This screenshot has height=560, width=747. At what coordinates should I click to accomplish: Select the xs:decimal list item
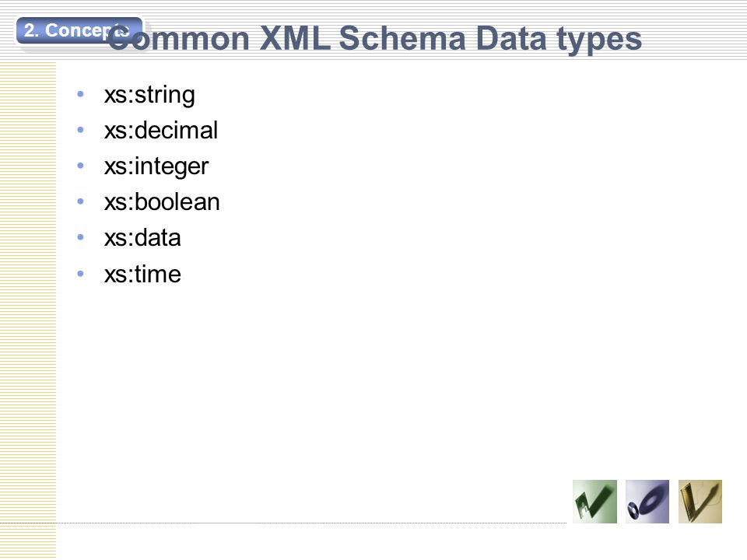[x=161, y=131]
